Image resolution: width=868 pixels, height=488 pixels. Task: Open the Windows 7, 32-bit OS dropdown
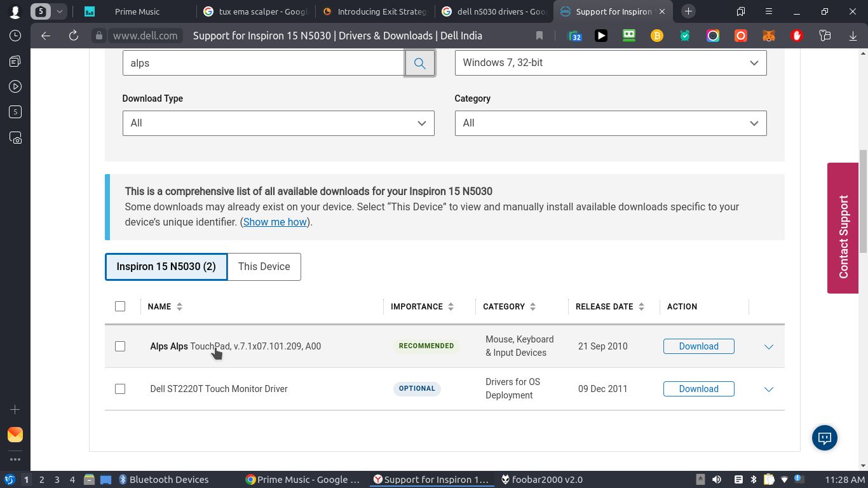point(611,63)
